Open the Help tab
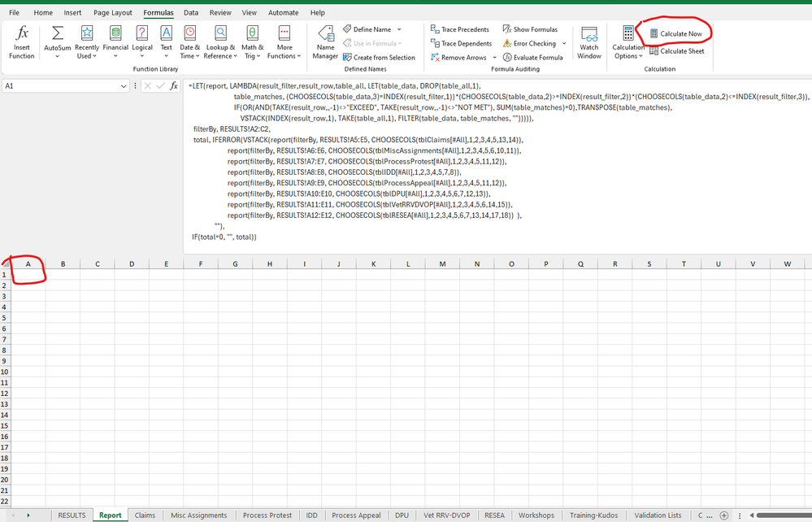 [318, 12]
